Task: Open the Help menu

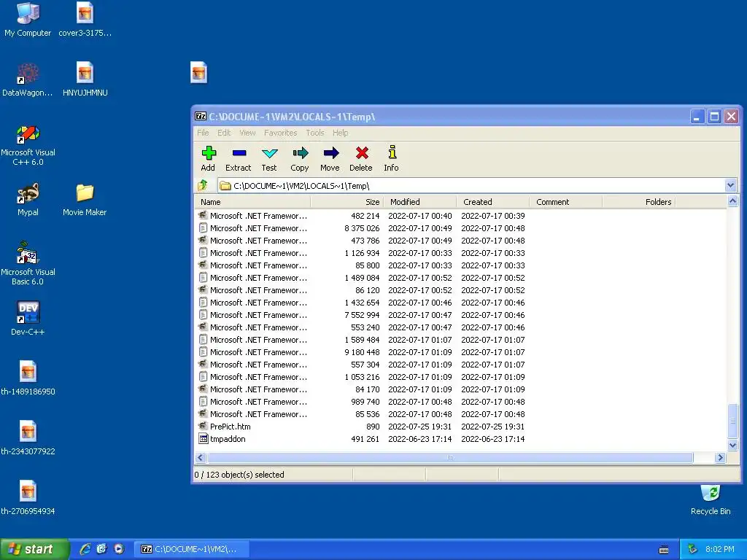Action: click(x=340, y=133)
